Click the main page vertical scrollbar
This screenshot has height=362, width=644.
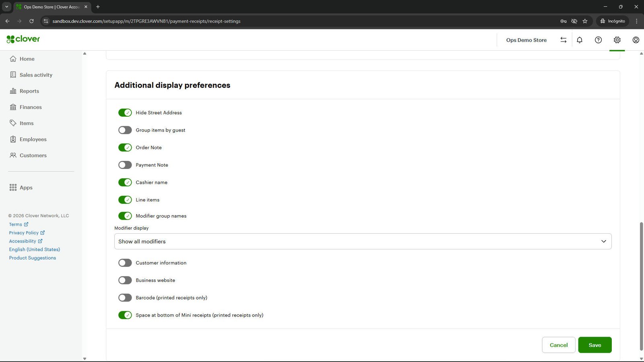pos(641,286)
